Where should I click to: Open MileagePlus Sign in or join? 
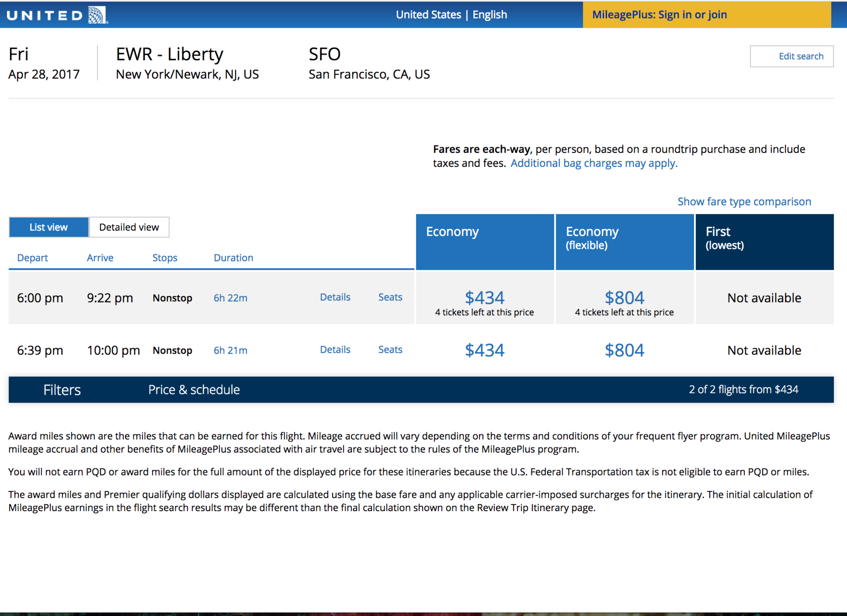(706, 15)
